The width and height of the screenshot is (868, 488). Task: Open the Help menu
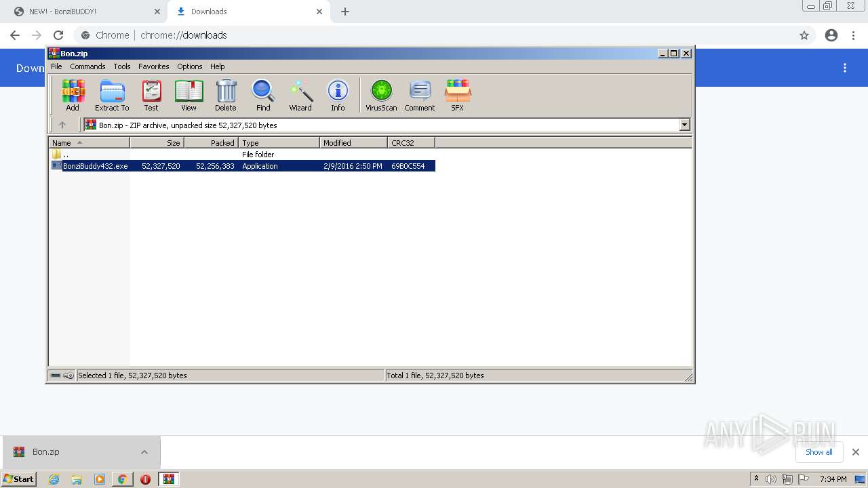[217, 66]
